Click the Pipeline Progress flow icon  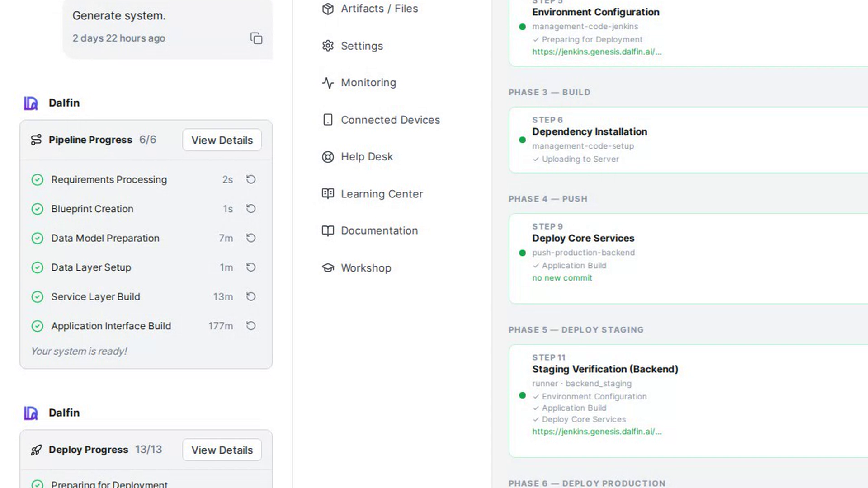pos(36,140)
